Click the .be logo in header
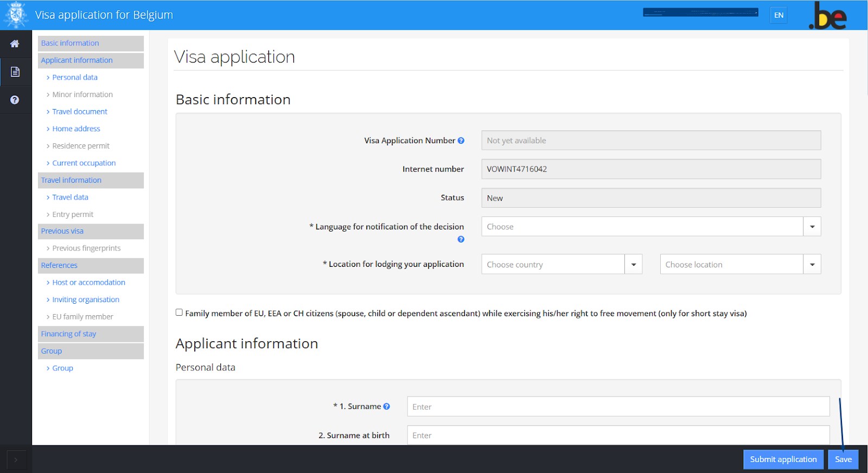Image resolution: width=868 pixels, height=473 pixels. (x=828, y=16)
